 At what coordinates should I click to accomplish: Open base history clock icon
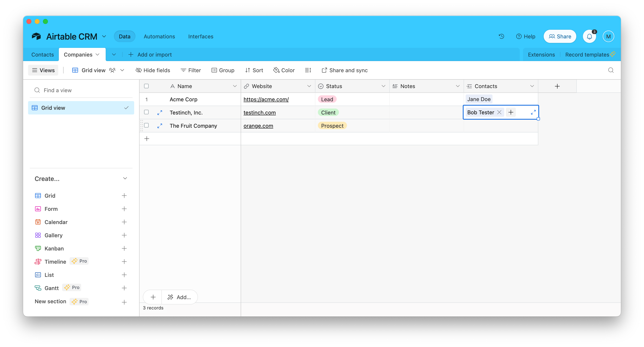click(501, 37)
